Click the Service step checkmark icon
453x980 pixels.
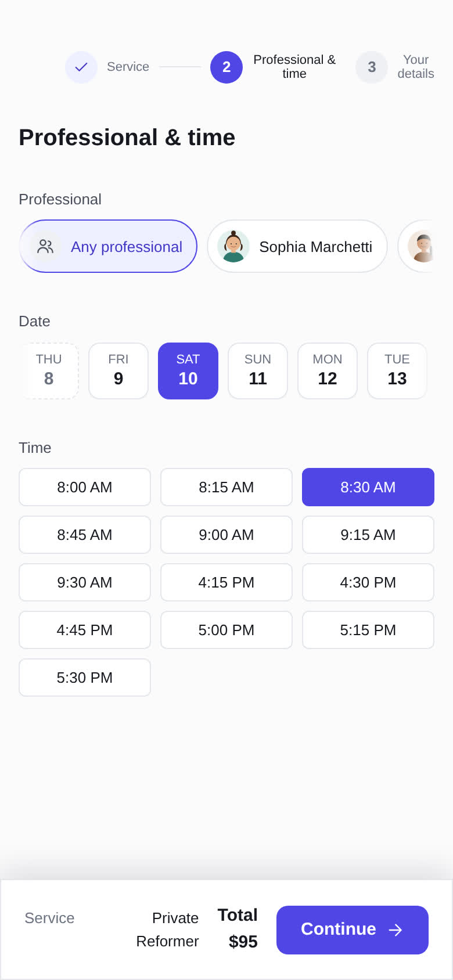(81, 67)
